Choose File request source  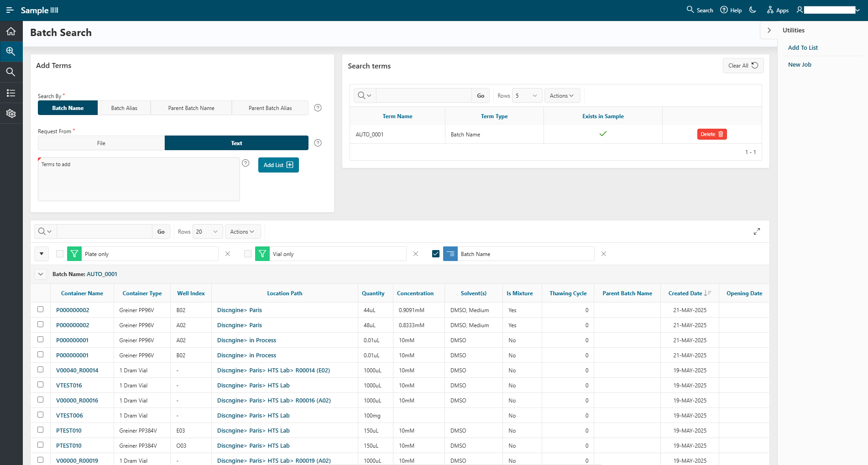click(101, 143)
